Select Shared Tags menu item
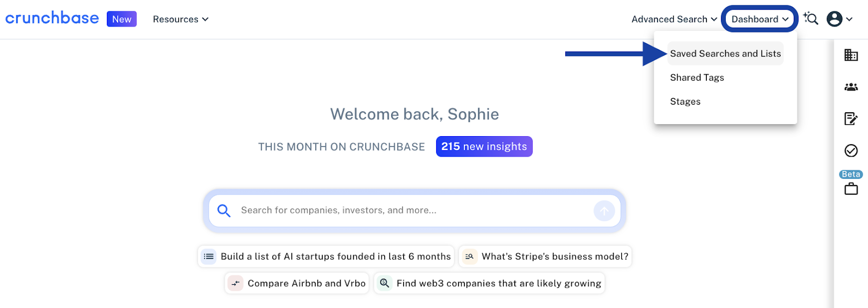The image size is (868, 308). pyautogui.click(x=697, y=78)
